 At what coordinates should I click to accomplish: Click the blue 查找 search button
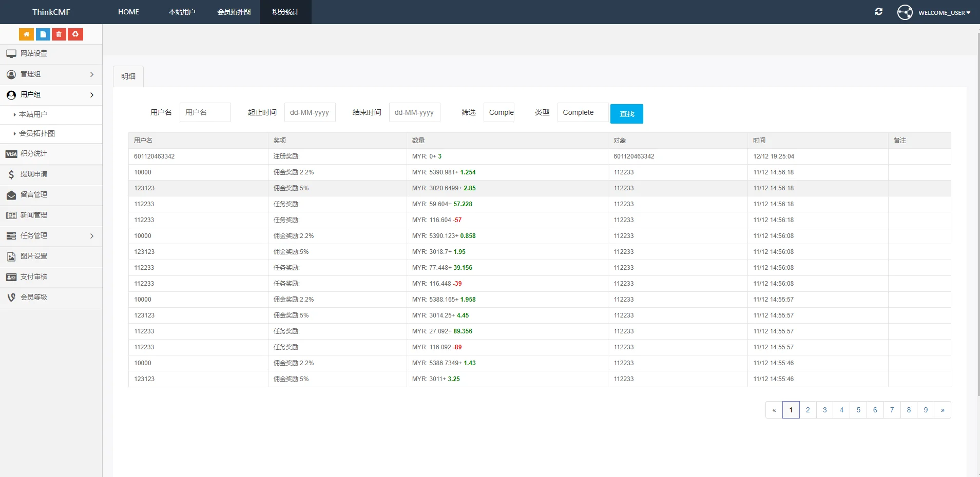[626, 114]
